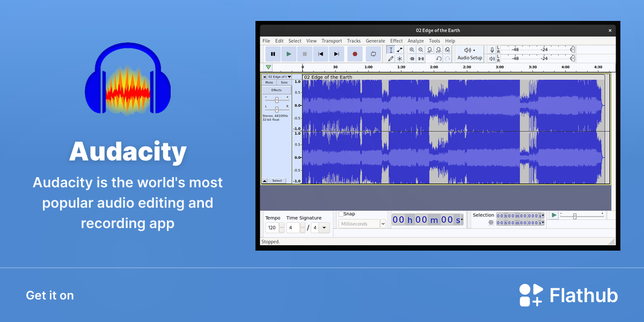Click the Undo arrow icon

tap(438, 58)
